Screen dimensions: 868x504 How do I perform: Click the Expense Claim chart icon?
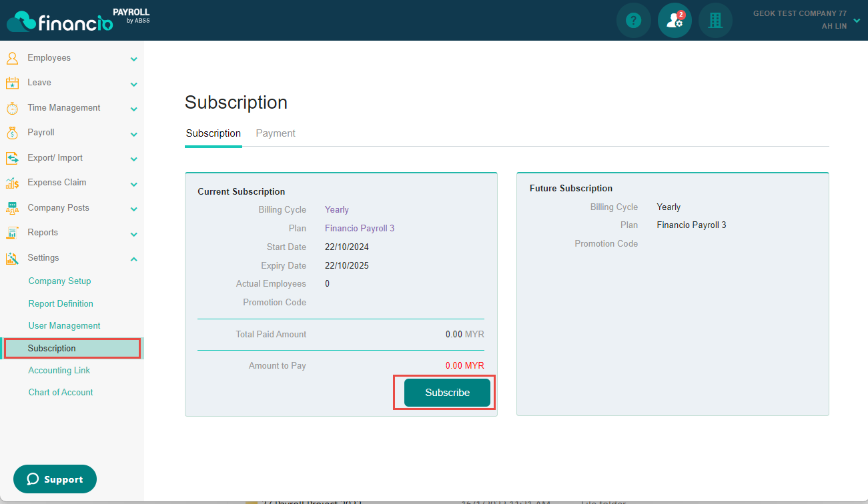tap(12, 183)
